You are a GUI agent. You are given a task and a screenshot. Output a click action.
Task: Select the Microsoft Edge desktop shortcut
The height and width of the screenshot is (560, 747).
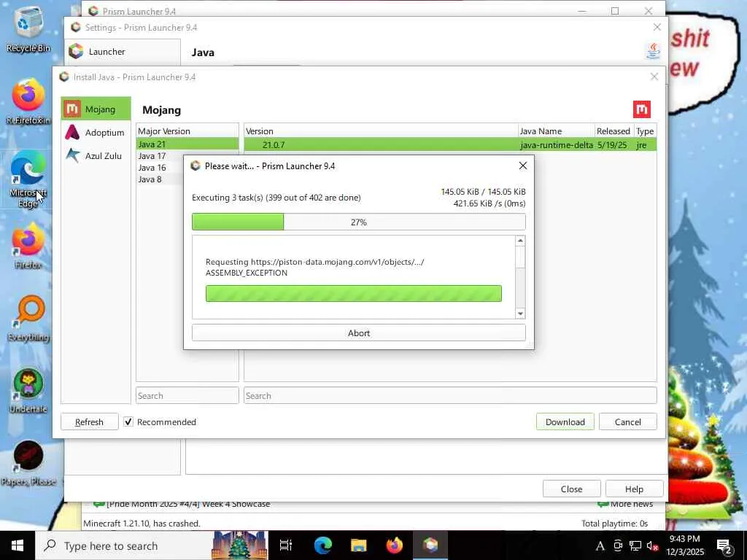[x=28, y=180]
